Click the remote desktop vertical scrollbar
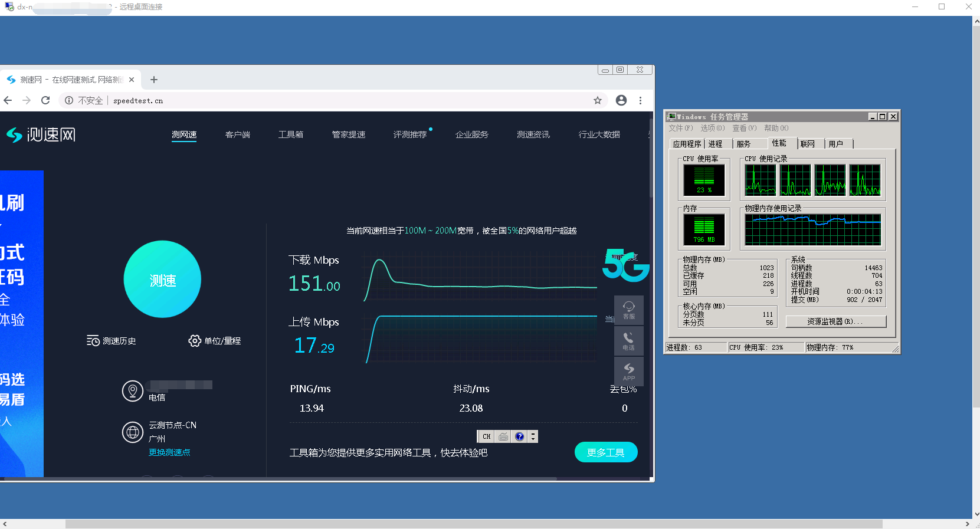 (976, 216)
